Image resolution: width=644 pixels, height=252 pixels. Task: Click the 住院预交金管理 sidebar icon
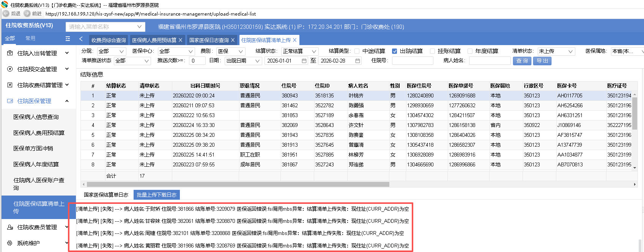click(10, 69)
